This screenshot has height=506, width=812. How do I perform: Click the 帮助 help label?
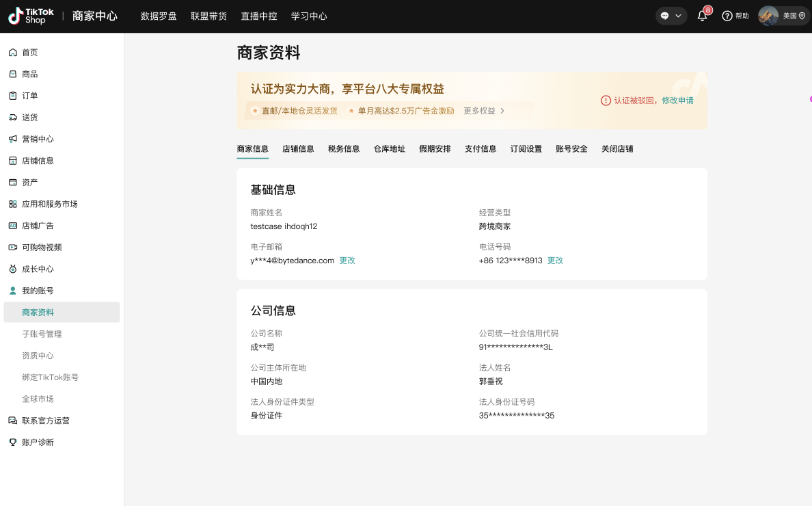pyautogui.click(x=742, y=16)
